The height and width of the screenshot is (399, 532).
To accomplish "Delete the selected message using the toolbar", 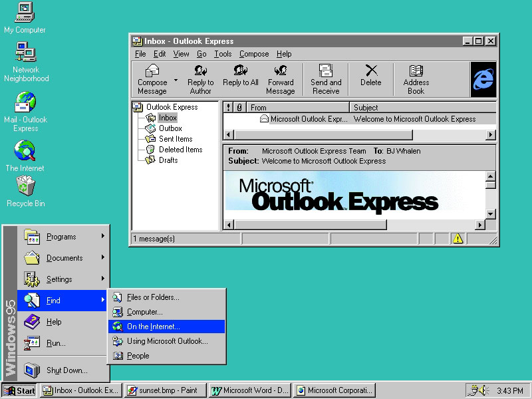I will 370,78.
